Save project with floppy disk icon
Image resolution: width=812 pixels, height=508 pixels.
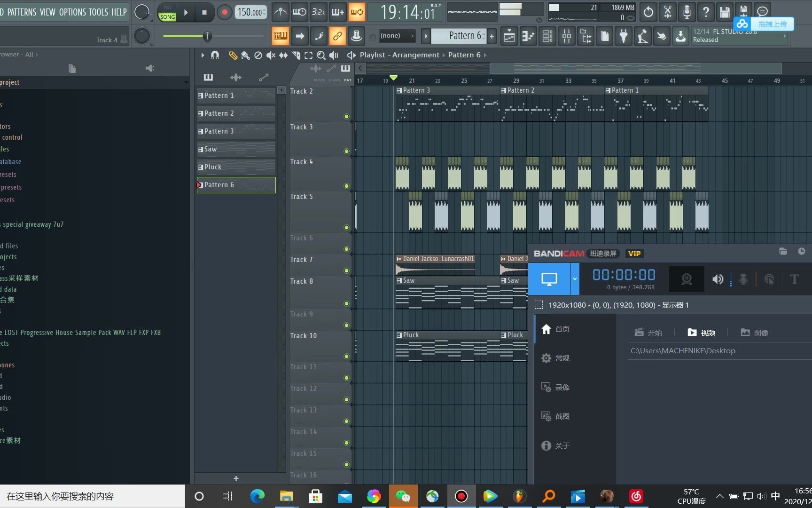(x=725, y=12)
